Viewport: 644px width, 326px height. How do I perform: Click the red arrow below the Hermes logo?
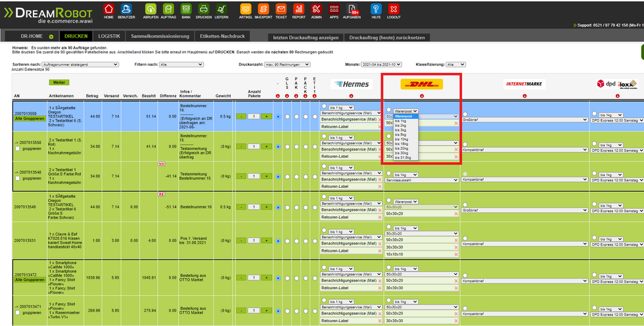tap(352, 96)
